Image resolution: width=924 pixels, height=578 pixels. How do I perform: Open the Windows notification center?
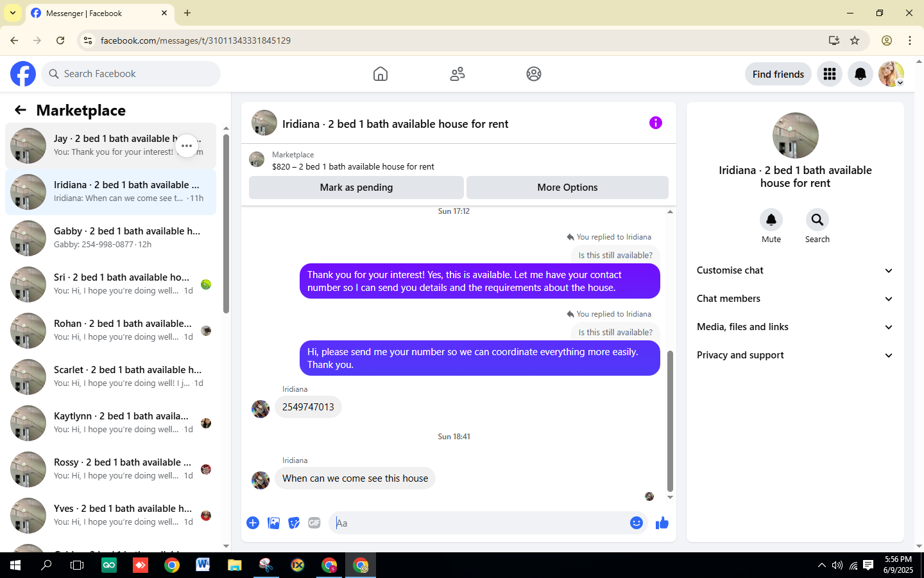tap(868, 566)
